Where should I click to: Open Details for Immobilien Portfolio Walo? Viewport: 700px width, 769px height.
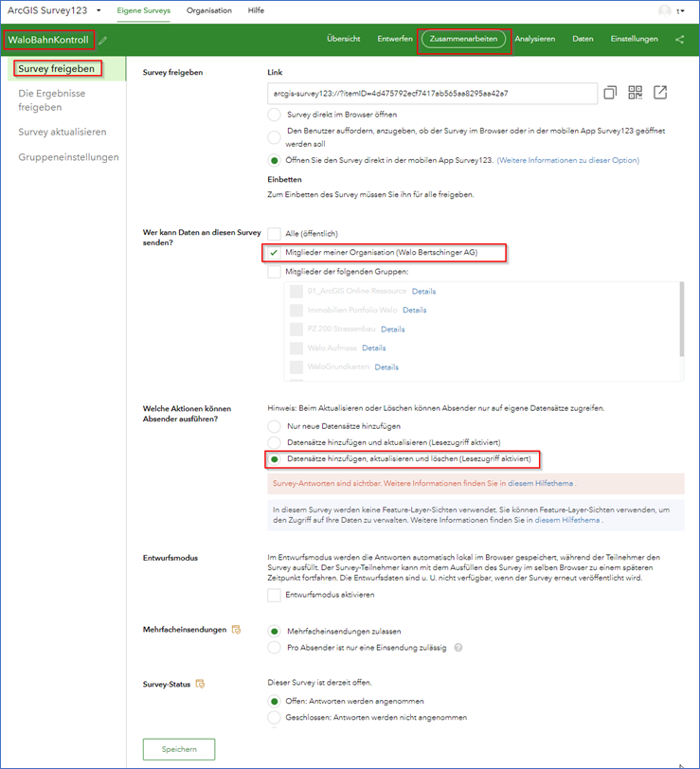pyautogui.click(x=415, y=310)
